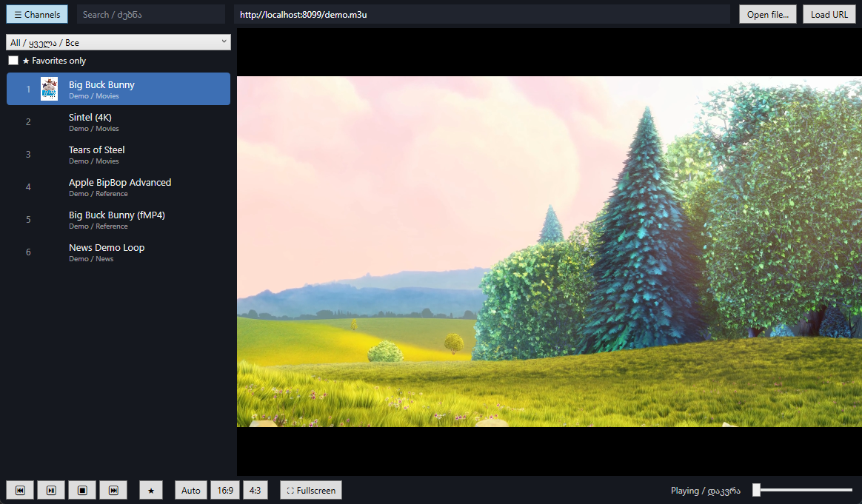Choose the Big Buck Bunny (fMP4) channel

coord(118,219)
